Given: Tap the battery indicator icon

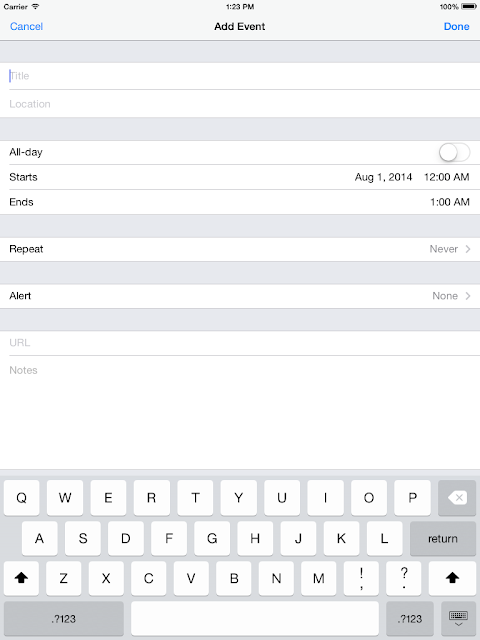Looking at the screenshot, I should tap(469, 7).
